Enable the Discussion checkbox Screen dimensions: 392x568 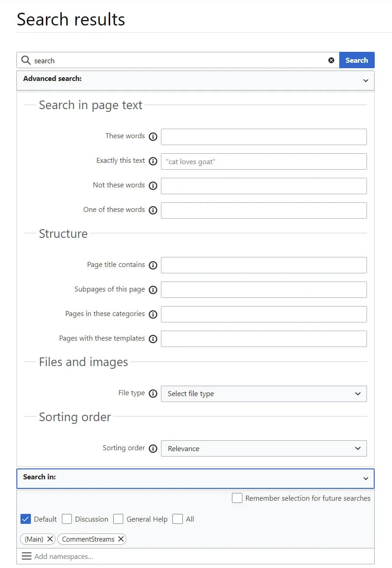(x=67, y=518)
